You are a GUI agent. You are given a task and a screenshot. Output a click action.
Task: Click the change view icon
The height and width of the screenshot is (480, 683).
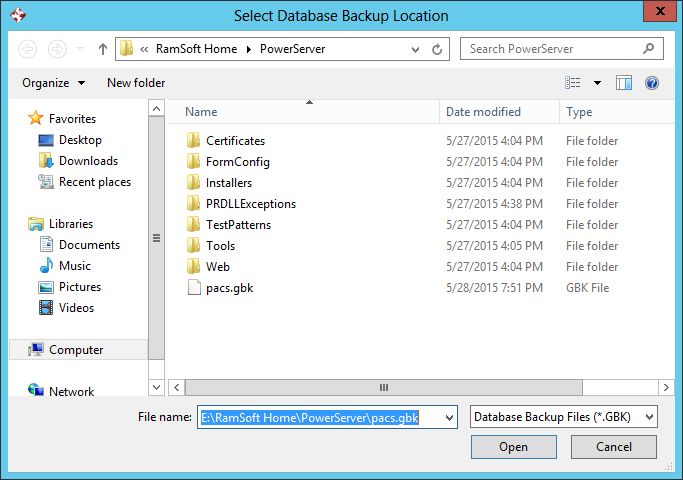coord(573,83)
